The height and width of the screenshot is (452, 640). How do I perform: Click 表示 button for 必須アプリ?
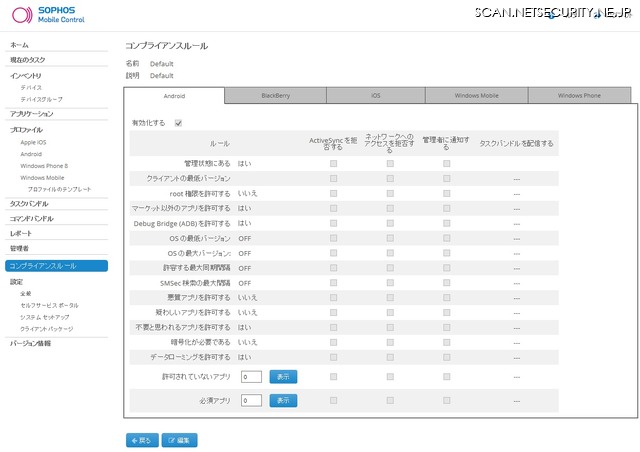pos(283,400)
